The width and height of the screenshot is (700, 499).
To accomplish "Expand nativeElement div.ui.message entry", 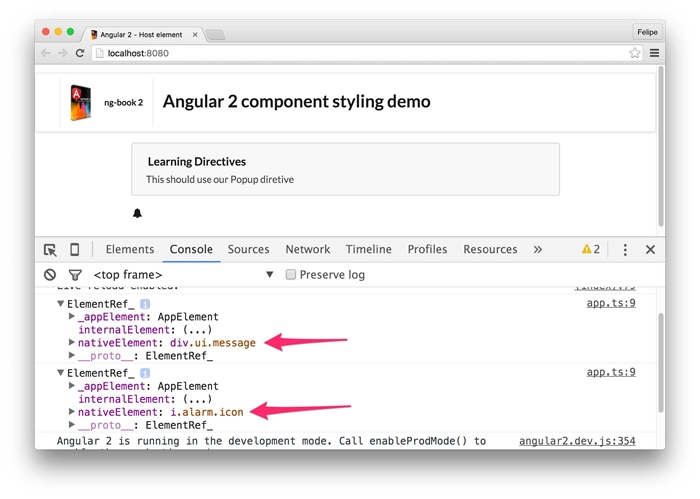I will [72, 342].
